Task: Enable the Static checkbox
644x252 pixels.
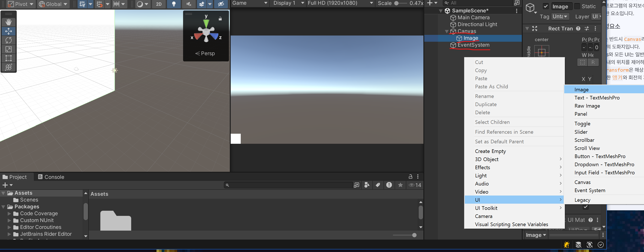Action: tap(577, 6)
